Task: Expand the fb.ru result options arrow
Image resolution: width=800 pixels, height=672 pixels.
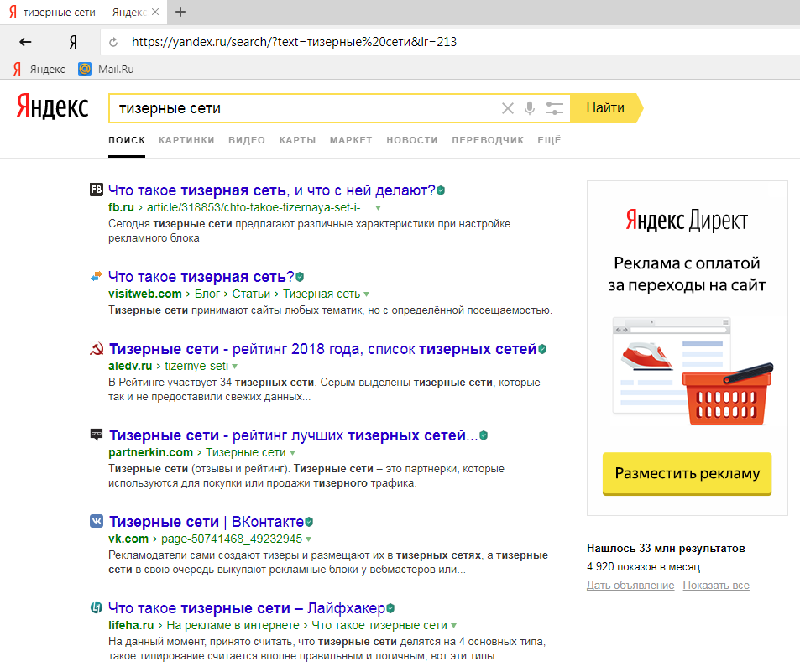Action: [x=378, y=208]
